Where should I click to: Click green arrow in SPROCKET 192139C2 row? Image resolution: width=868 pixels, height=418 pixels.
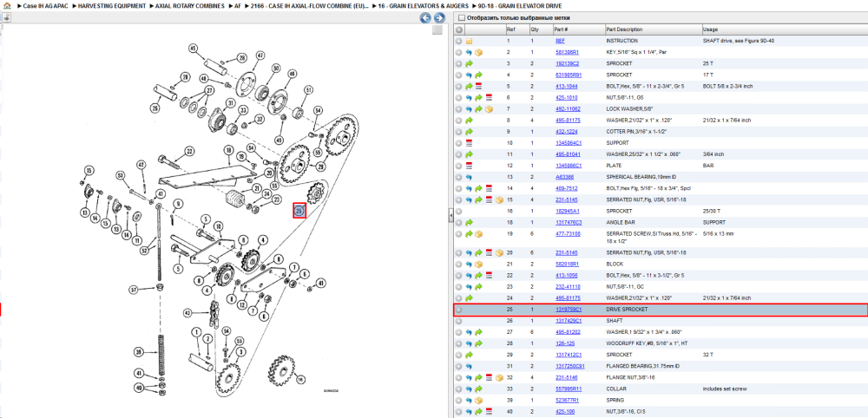point(469,63)
